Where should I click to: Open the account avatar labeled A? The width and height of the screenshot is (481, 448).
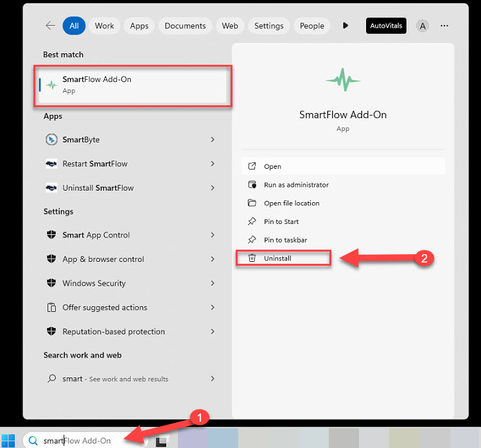pos(423,26)
